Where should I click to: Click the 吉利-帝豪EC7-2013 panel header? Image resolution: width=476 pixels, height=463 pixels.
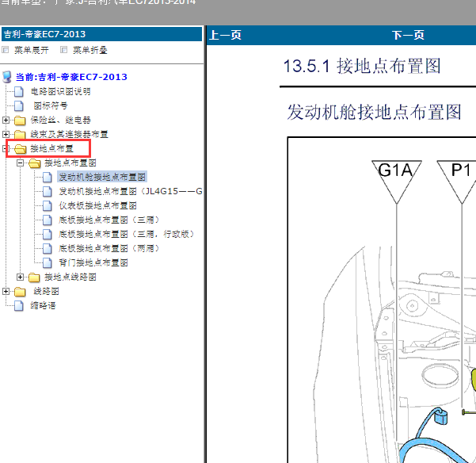(x=101, y=34)
